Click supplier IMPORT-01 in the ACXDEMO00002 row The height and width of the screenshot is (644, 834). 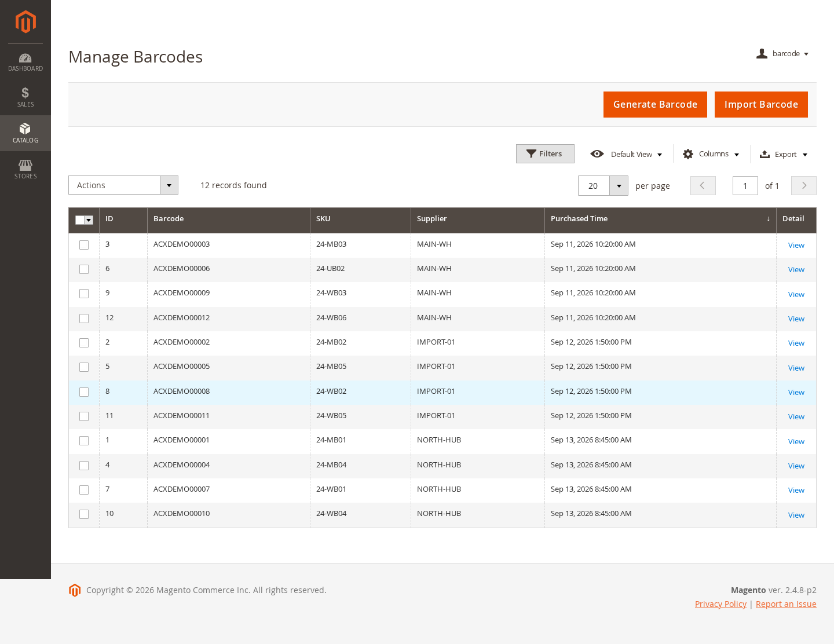(436, 342)
